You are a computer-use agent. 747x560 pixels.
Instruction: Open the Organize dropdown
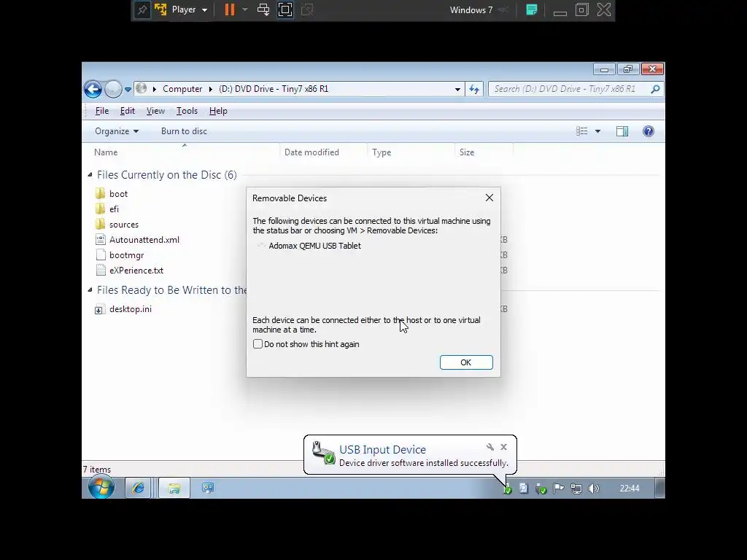click(116, 131)
